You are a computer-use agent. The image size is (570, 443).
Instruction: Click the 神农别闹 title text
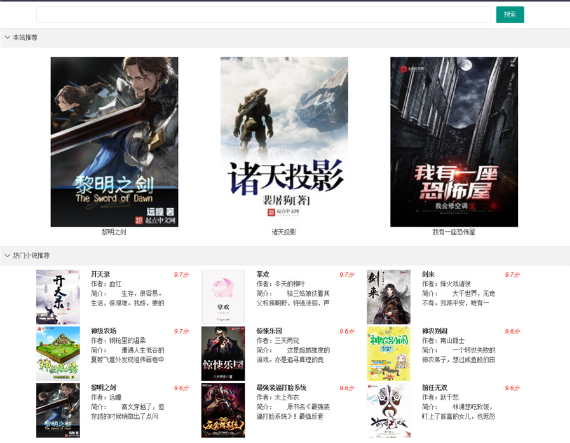pos(435,331)
